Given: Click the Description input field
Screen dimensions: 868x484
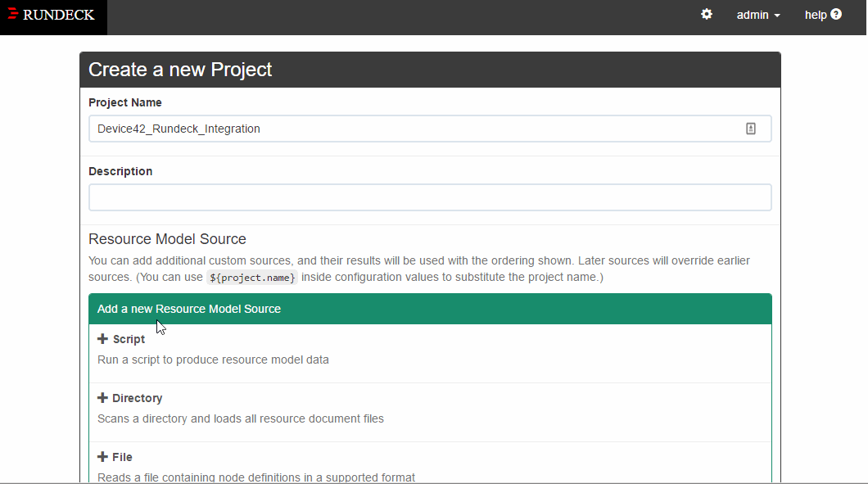Looking at the screenshot, I should (430, 197).
